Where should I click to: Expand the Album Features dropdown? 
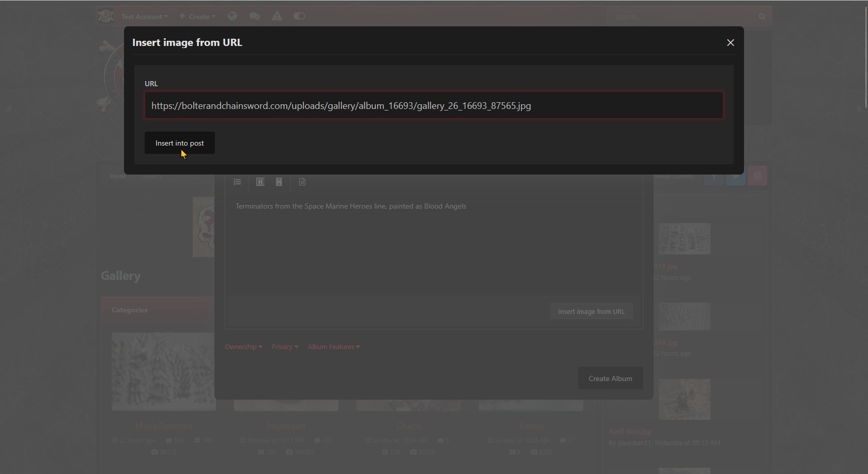coord(334,346)
